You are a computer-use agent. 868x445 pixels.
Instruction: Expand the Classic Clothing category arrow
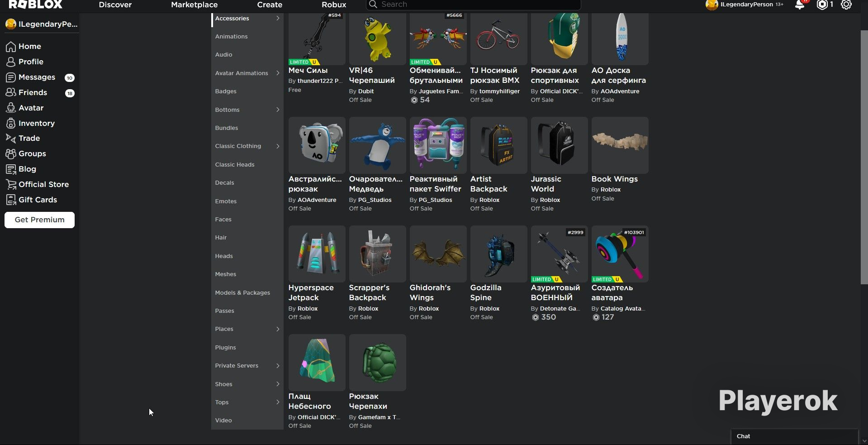(x=278, y=146)
